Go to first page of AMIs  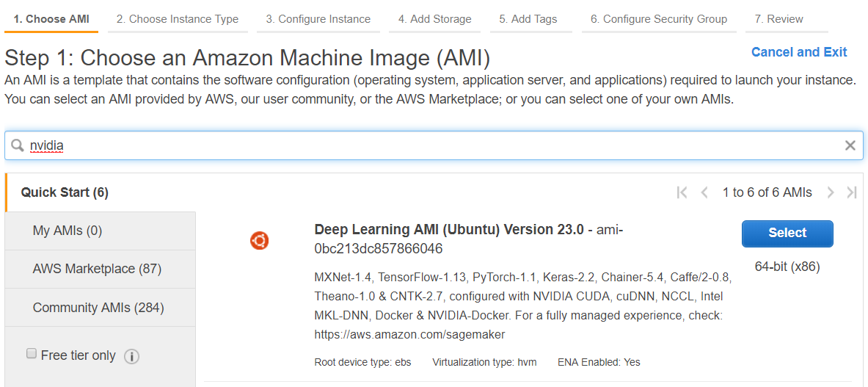(682, 192)
